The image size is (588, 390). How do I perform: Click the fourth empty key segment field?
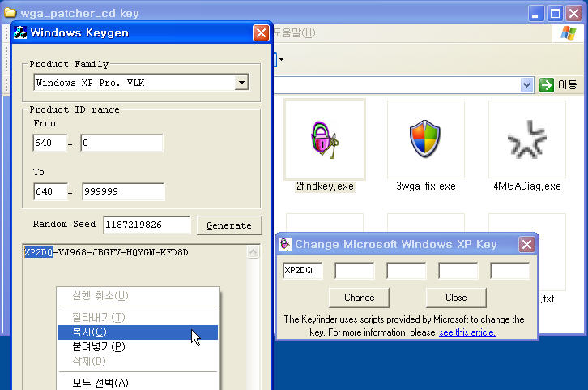click(x=458, y=270)
